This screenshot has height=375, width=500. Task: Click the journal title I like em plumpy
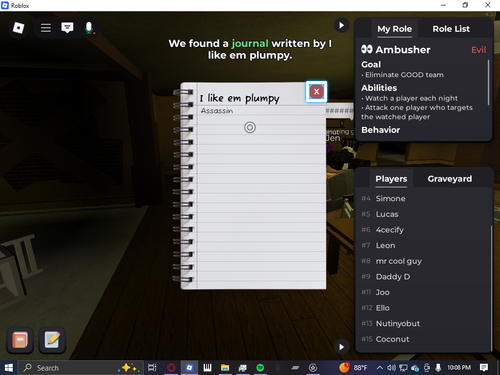click(x=240, y=98)
